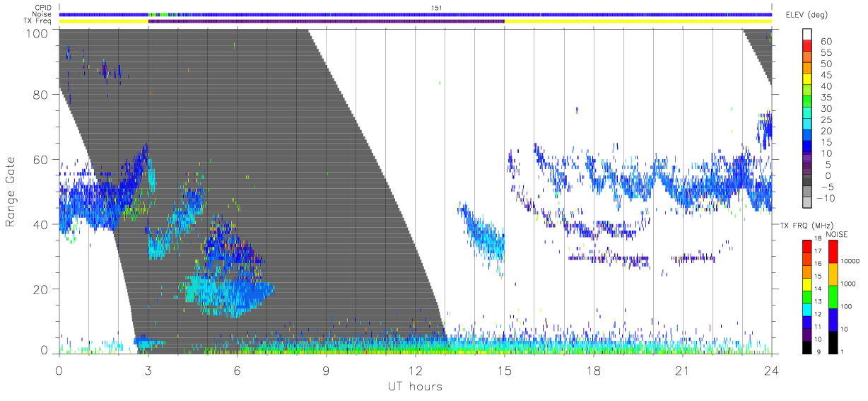Click the "ELEV (deg)" colorbar title
This screenshot has height=401, width=868.
[x=806, y=15]
